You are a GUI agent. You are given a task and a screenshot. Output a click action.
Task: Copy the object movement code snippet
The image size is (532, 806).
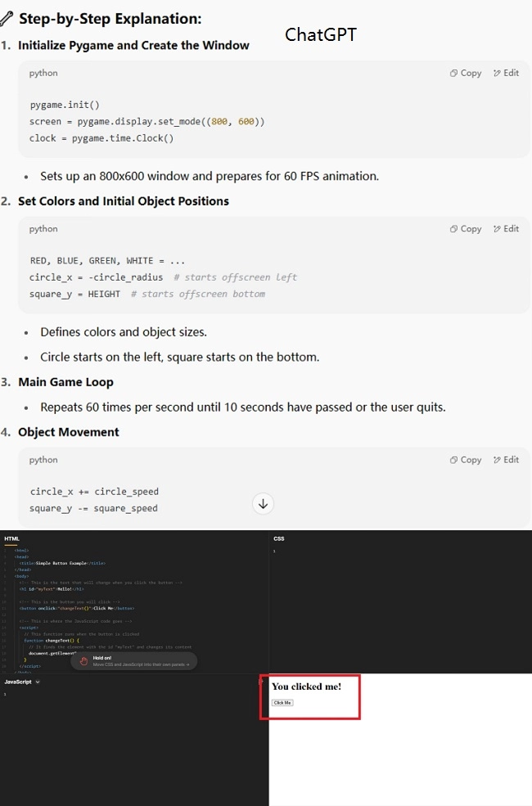(465, 460)
